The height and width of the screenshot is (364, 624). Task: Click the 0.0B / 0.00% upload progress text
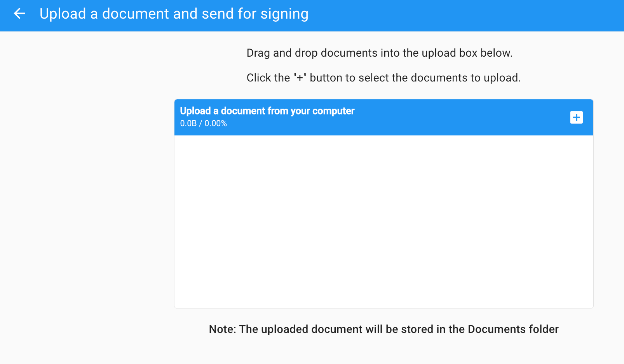[203, 123]
